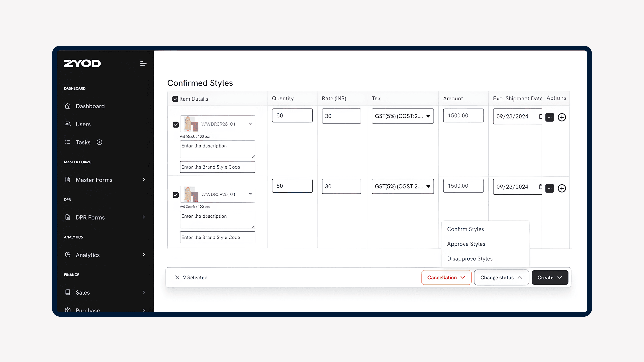Click the add row icon in first row

click(x=561, y=117)
